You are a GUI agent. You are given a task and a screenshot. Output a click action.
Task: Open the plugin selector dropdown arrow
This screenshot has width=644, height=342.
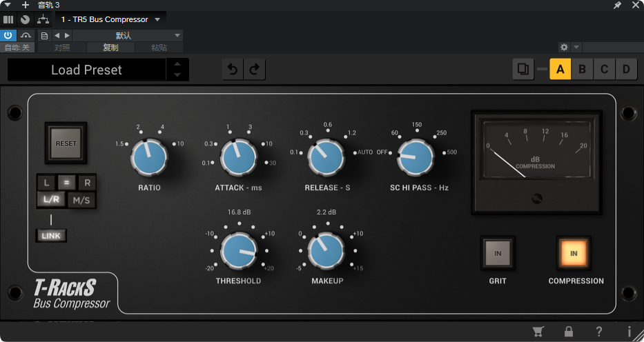click(x=157, y=19)
